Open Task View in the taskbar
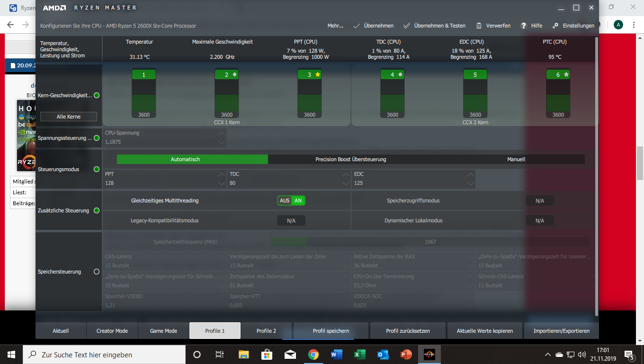Image resolution: width=644 pixels, height=364 pixels. click(220, 355)
